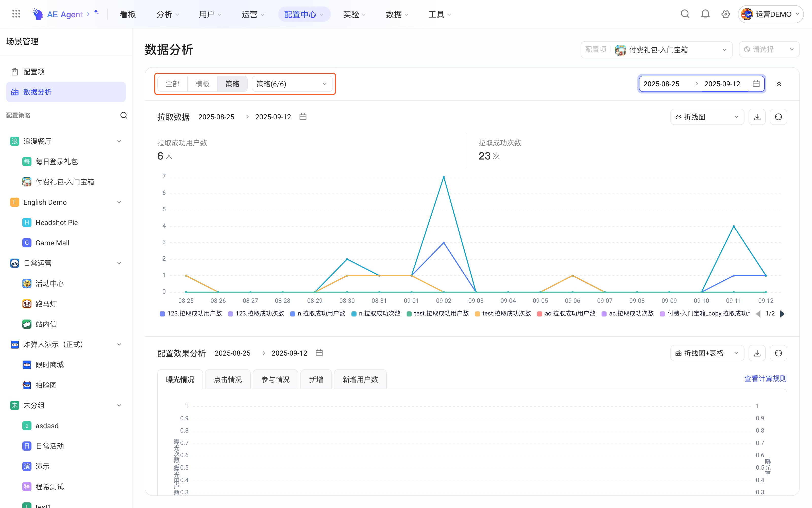Click the 活动中心 icon
The height and width of the screenshot is (508, 812).
pos(27,283)
